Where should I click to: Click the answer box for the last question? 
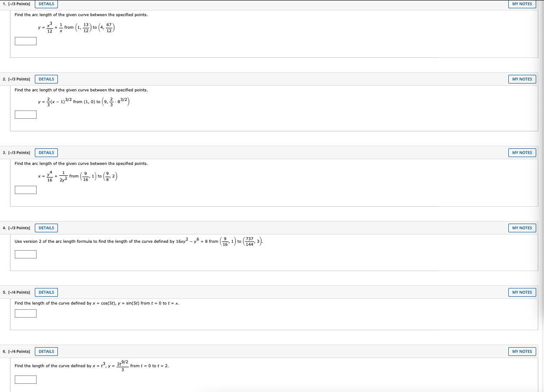25,379
